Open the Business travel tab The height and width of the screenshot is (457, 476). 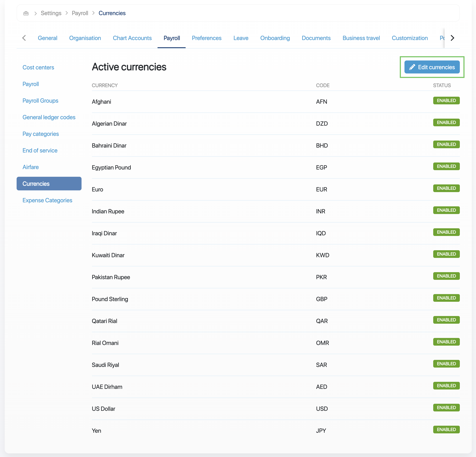361,38
